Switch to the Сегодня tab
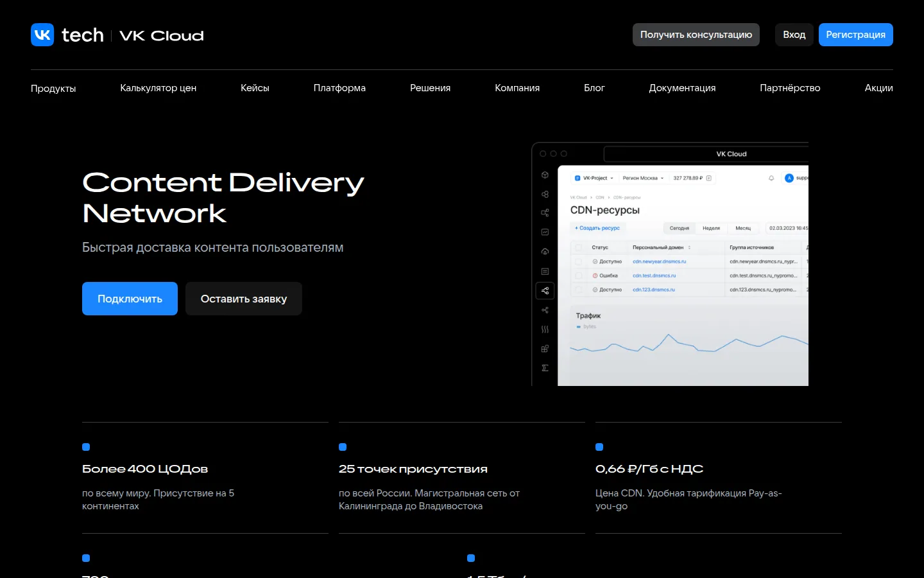Image resolution: width=924 pixels, height=578 pixels. 679,228
